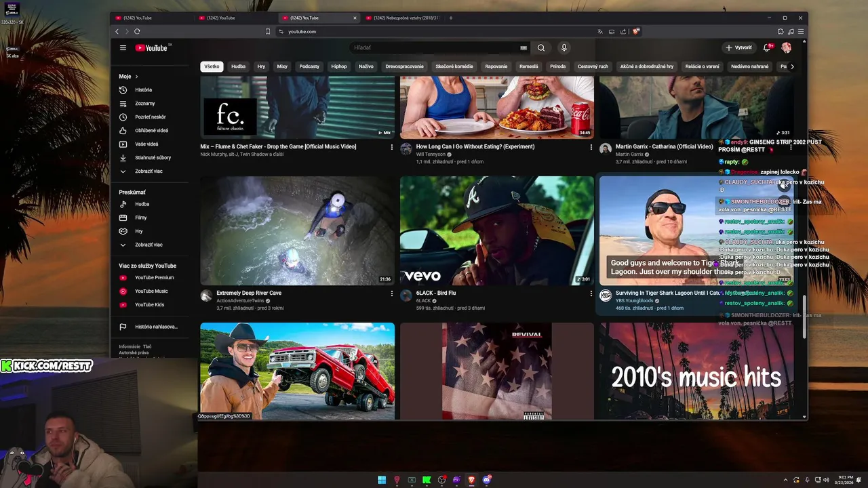Open the 6LACK Bird Flu vevo thumbnail
Viewport: 868px width, 488px height.
pos(496,230)
